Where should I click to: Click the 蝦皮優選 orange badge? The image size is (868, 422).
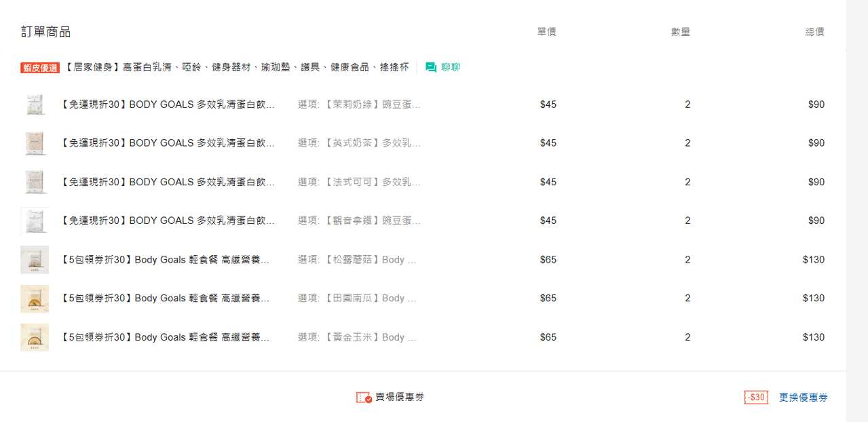40,68
